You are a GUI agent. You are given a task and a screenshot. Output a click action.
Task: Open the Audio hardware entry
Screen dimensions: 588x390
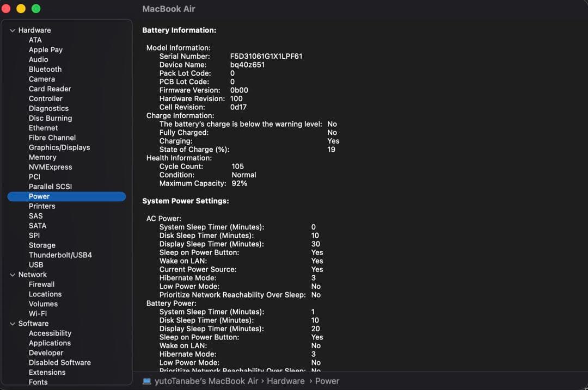(38, 60)
